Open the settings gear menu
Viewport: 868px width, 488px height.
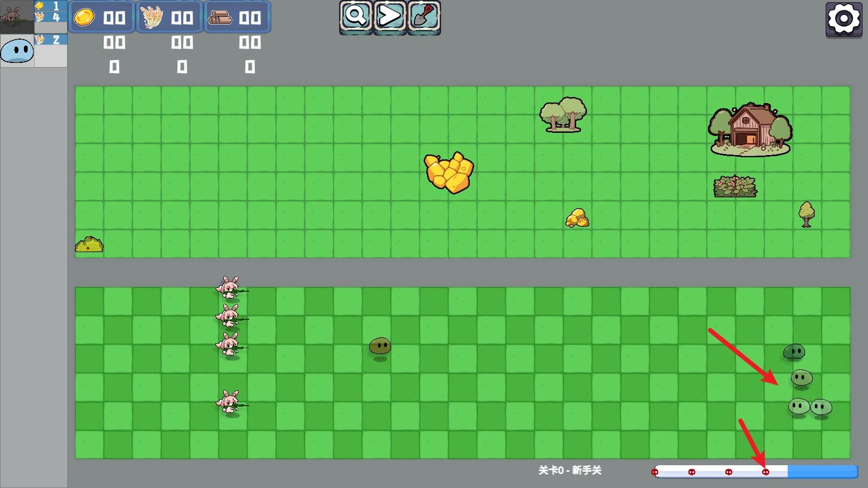tap(844, 19)
